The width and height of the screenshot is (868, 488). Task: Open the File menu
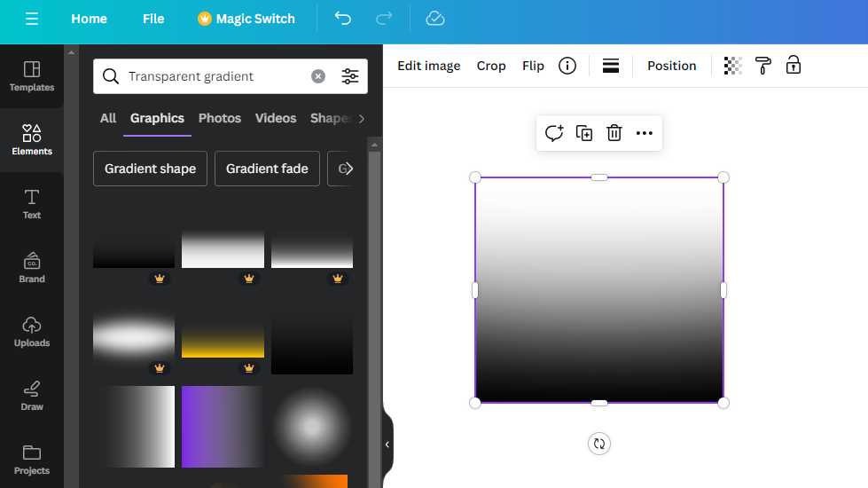153,19
